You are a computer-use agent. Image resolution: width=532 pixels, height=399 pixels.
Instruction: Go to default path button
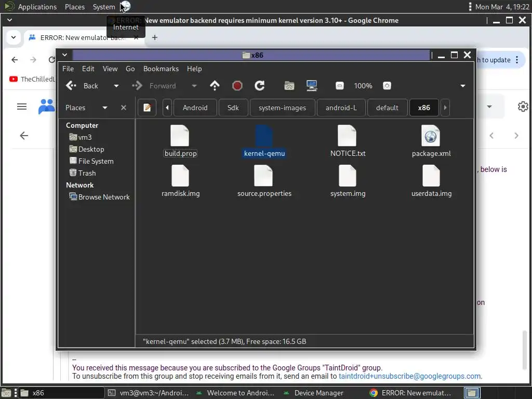pyautogui.click(x=387, y=108)
